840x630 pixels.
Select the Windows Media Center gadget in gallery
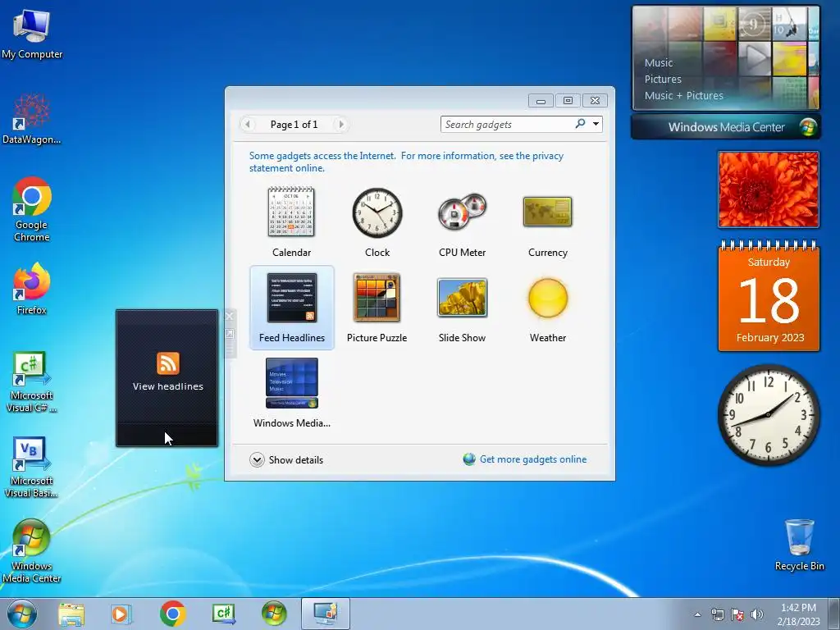tap(292, 393)
